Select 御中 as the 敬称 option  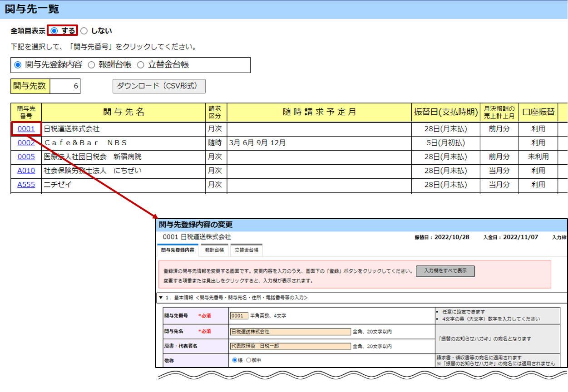[x=248, y=360]
